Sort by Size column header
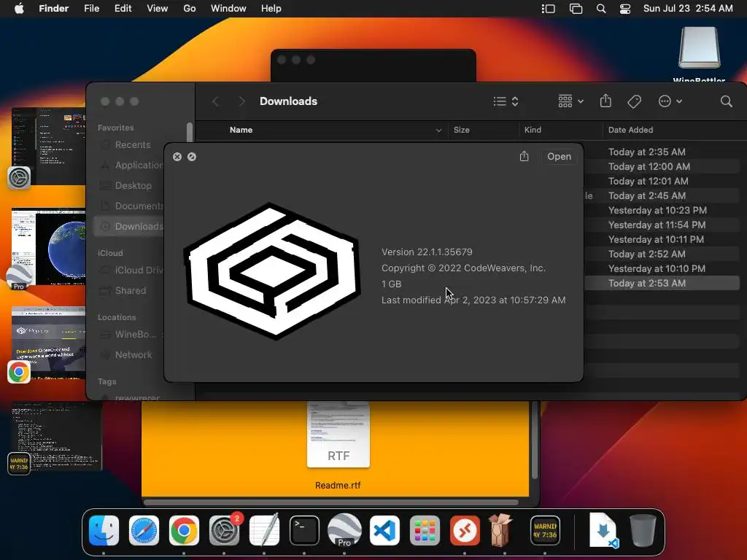The image size is (747, 560). click(483, 130)
